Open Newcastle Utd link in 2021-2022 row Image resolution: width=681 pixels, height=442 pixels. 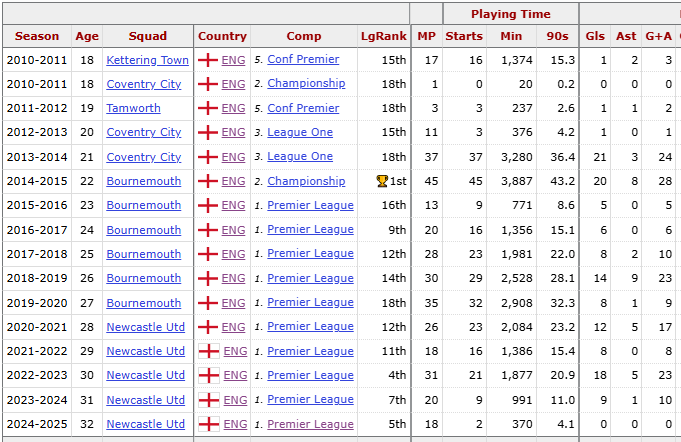[x=145, y=351]
